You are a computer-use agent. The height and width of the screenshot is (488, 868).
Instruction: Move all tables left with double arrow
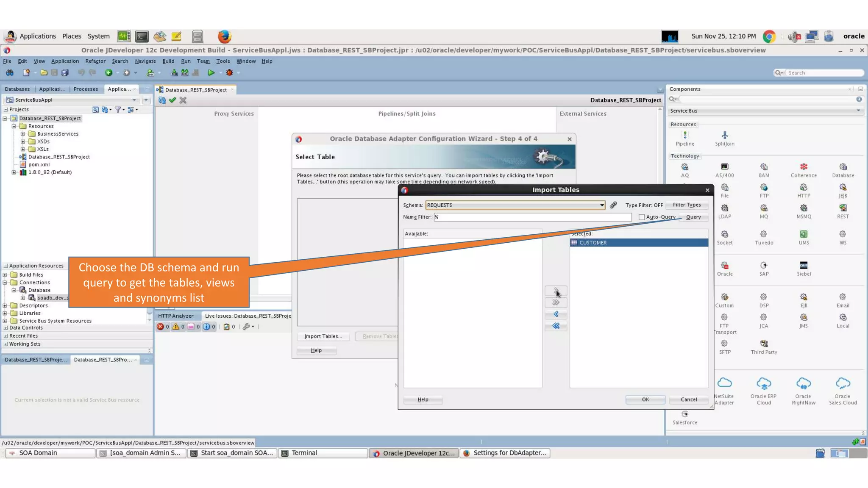click(x=556, y=326)
